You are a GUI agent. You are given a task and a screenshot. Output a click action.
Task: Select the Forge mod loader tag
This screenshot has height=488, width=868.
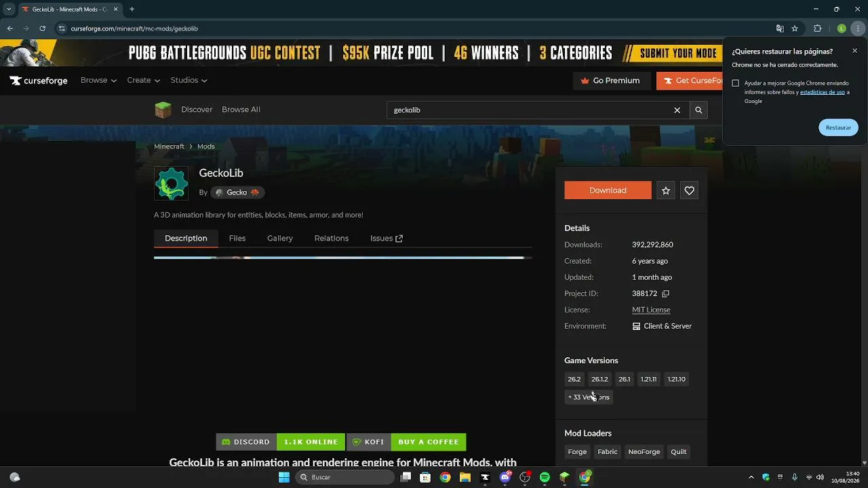[577, 452]
